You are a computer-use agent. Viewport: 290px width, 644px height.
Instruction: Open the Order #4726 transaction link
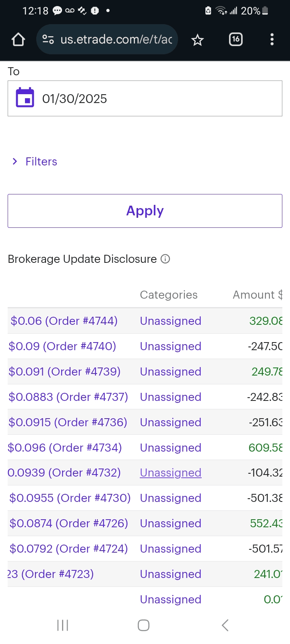pos(68,523)
